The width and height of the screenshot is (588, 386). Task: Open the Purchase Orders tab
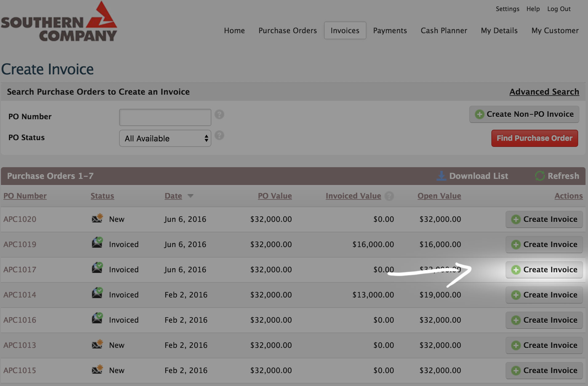click(288, 30)
